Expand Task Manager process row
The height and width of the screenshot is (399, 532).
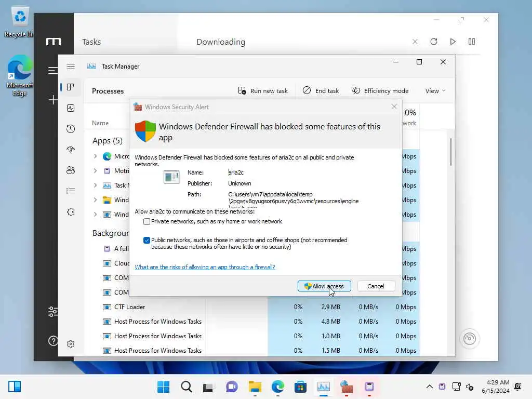(96, 185)
